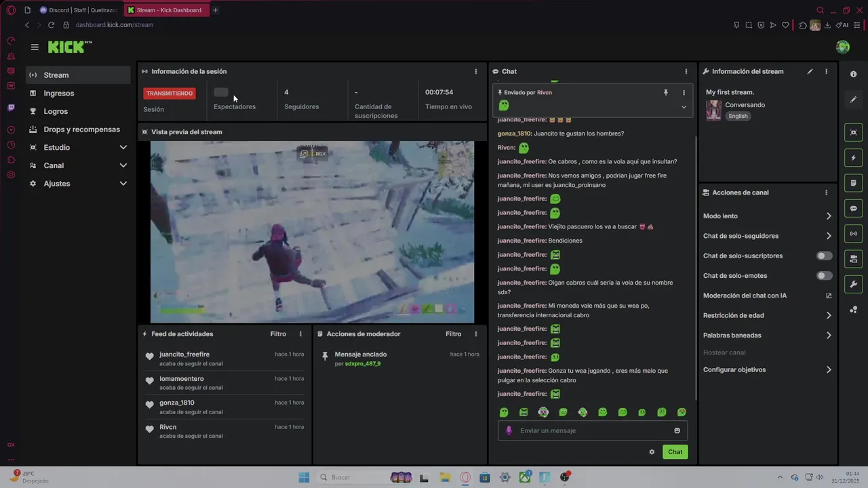Click gonza_1810 in the activity feed

pos(177,403)
